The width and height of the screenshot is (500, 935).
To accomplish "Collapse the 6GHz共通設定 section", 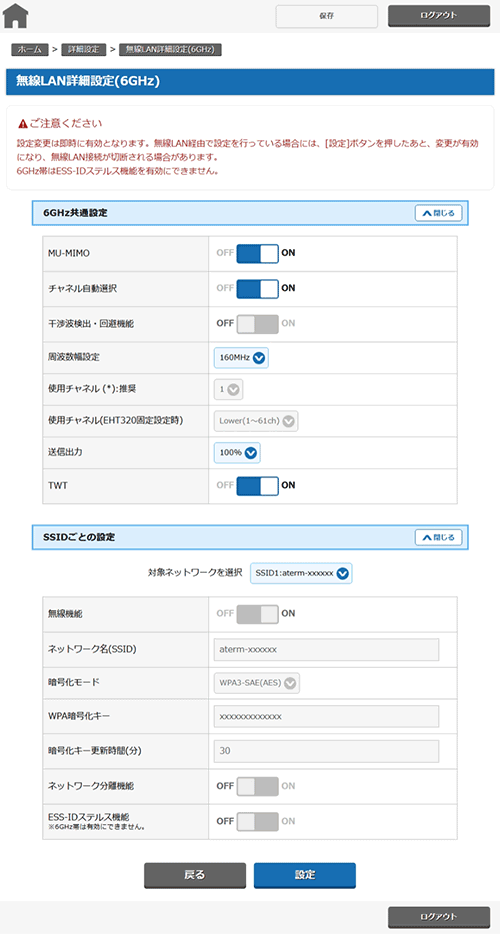I will [439, 213].
